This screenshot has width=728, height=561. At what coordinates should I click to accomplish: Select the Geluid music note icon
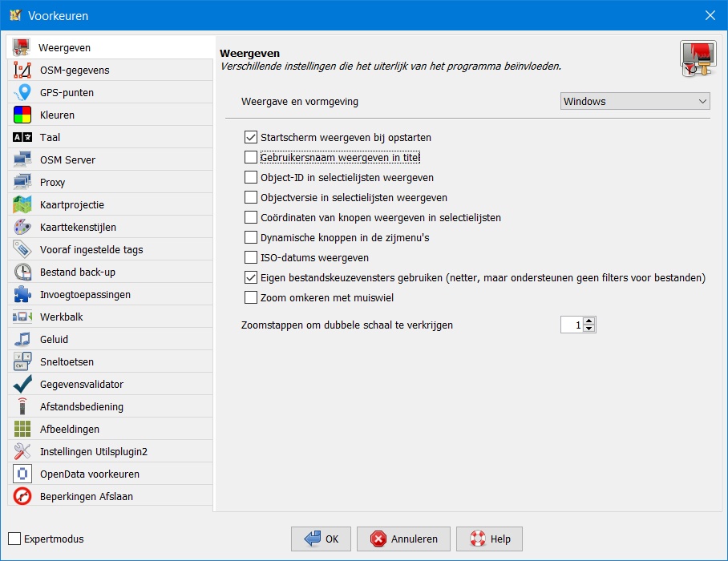pyautogui.click(x=22, y=339)
